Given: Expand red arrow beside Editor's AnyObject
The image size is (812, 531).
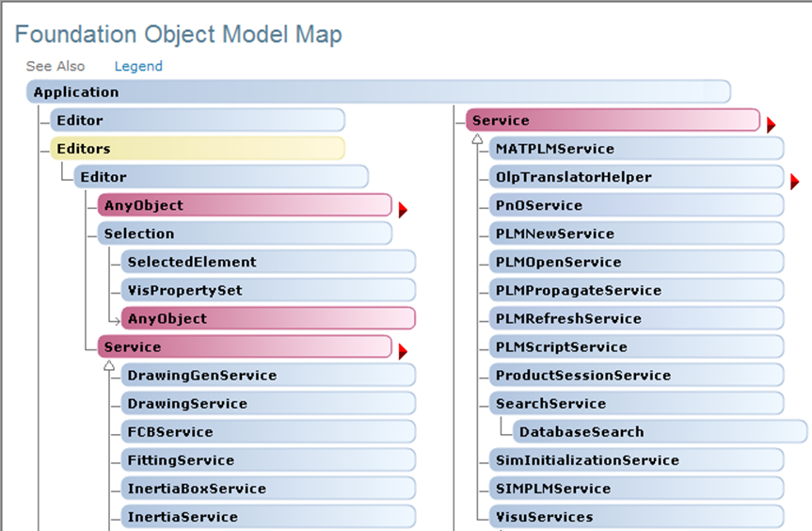Looking at the screenshot, I should tap(403, 210).
